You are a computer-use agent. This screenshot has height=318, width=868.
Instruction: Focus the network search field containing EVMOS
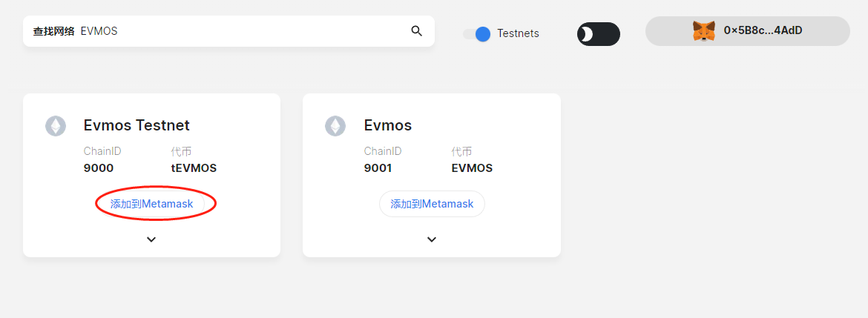click(245, 31)
